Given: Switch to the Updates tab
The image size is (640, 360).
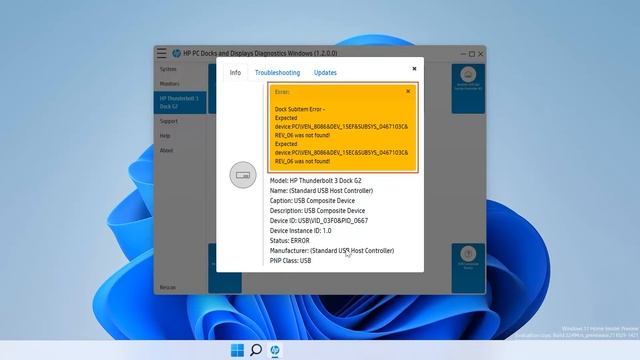Looking at the screenshot, I should (325, 73).
